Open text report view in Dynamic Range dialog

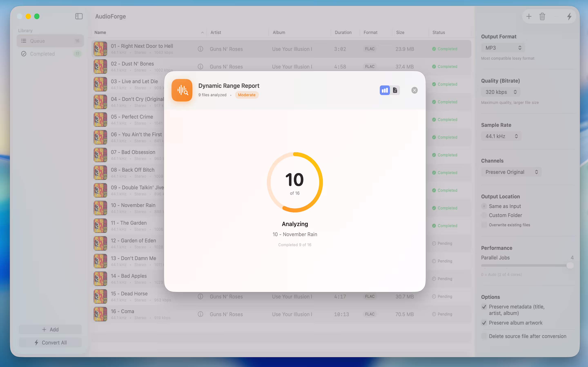(395, 90)
